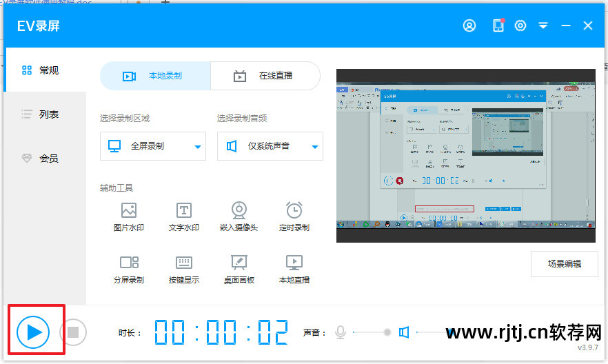This screenshot has width=608, height=364.
Task: Click the speaker icon in 仅系统声音 box
Action: [x=232, y=146]
